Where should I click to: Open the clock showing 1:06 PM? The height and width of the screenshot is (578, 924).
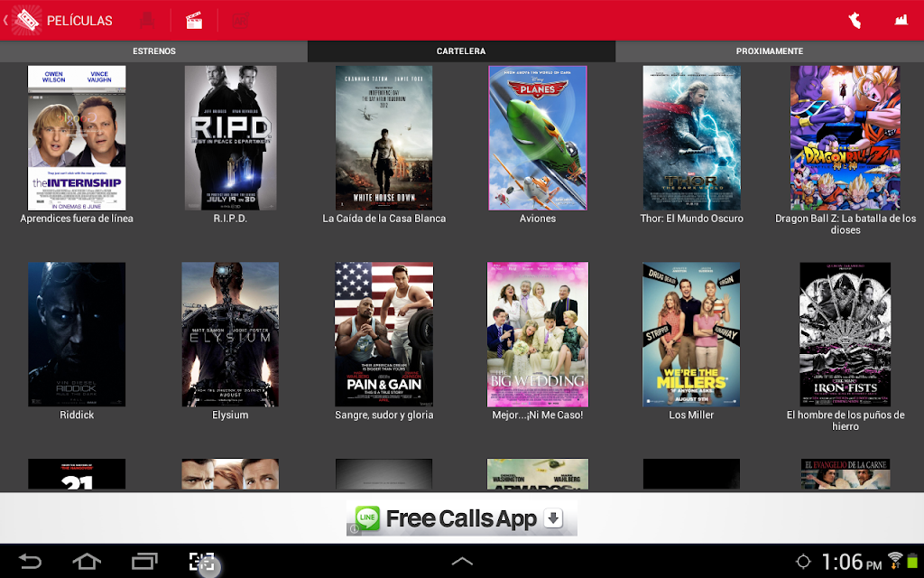pos(851,562)
